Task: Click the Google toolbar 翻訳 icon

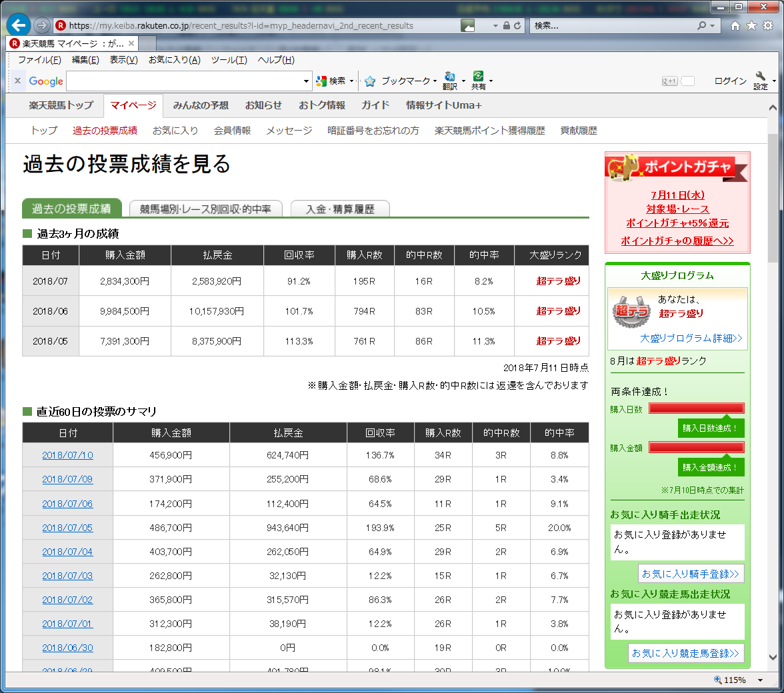Action: 449,81
